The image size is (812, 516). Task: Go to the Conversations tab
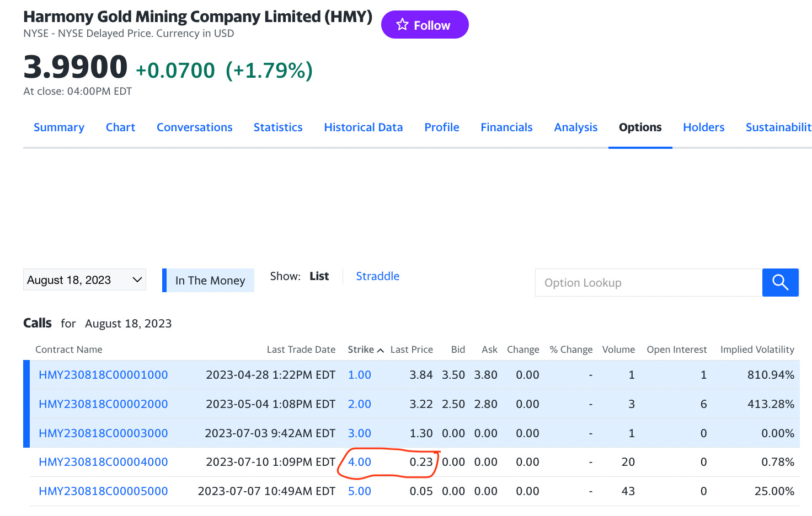[195, 127]
